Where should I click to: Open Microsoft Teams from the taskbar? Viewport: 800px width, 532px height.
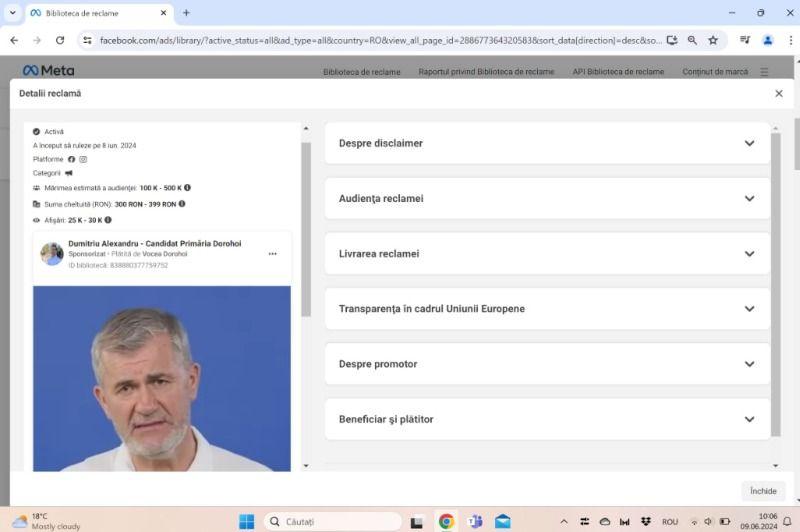(x=474, y=521)
